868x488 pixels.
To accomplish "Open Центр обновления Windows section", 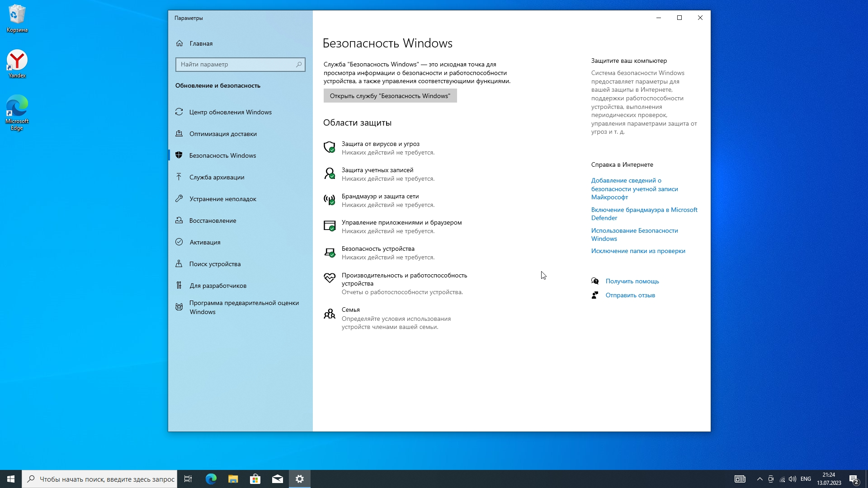I will click(230, 112).
